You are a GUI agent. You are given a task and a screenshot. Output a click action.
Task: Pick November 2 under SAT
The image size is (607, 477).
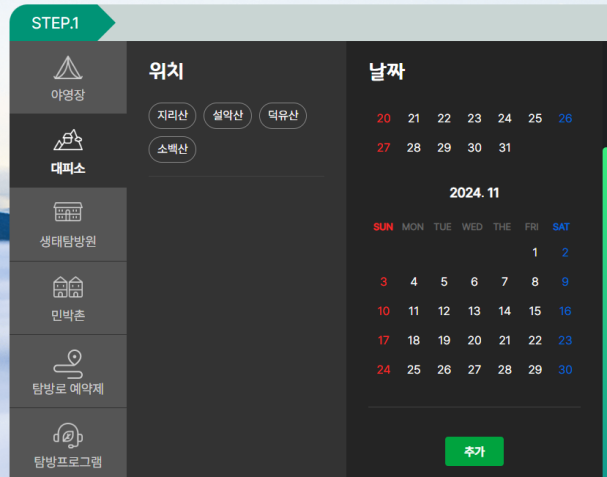tap(565, 252)
